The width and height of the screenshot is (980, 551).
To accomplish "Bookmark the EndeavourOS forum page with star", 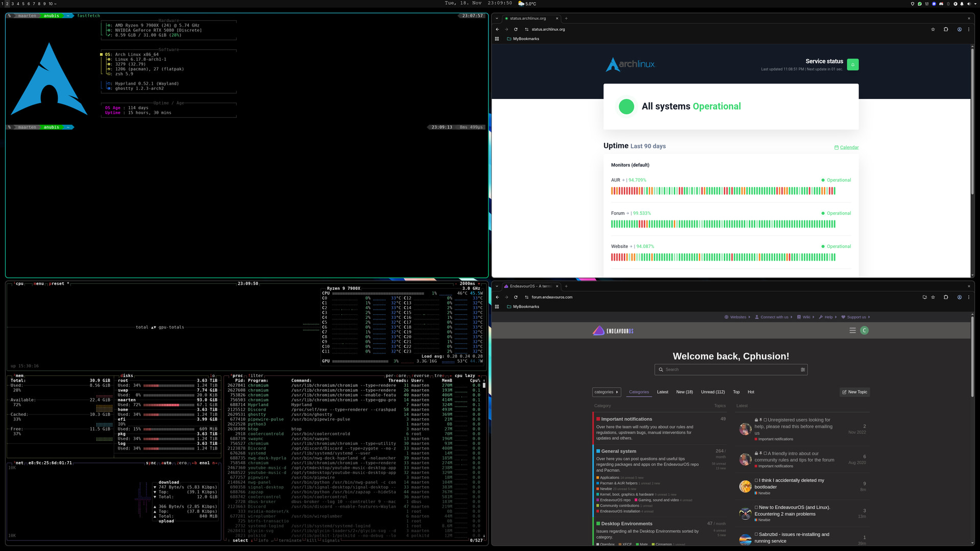I will click(x=933, y=297).
